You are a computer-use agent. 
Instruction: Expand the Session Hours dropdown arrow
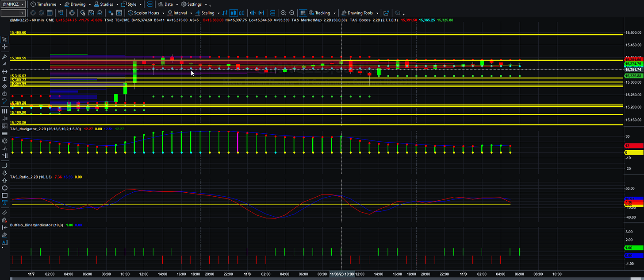(163, 13)
